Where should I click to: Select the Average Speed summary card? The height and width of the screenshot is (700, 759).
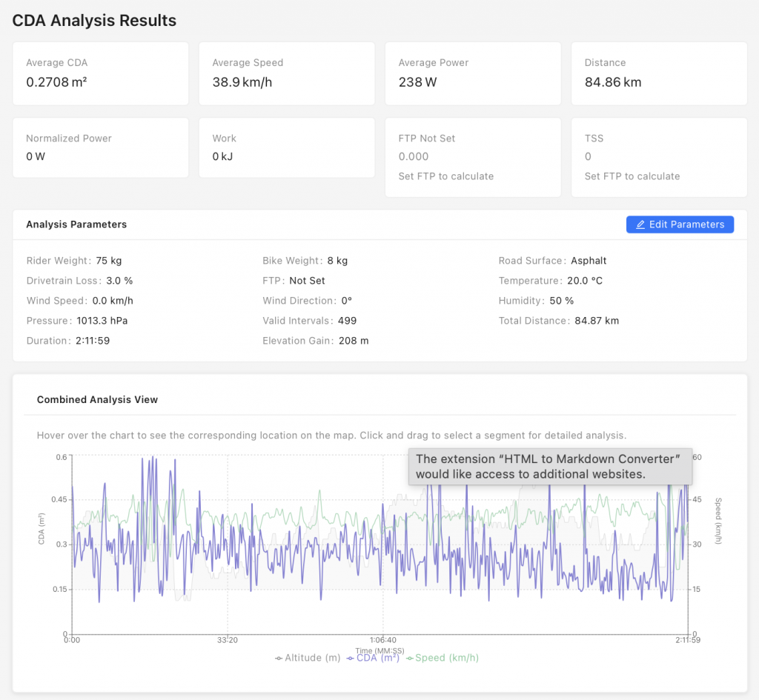pyautogui.click(x=286, y=73)
